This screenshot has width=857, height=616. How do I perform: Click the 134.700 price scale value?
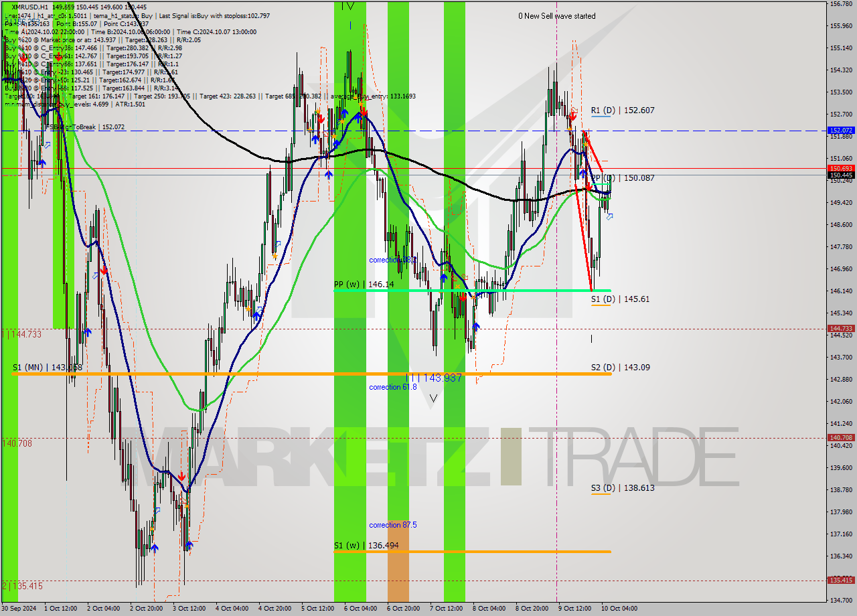pos(841,600)
